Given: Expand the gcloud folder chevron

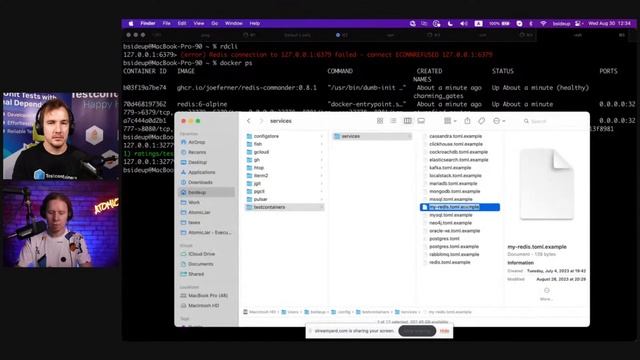Looking at the screenshot, I should 322,152.
